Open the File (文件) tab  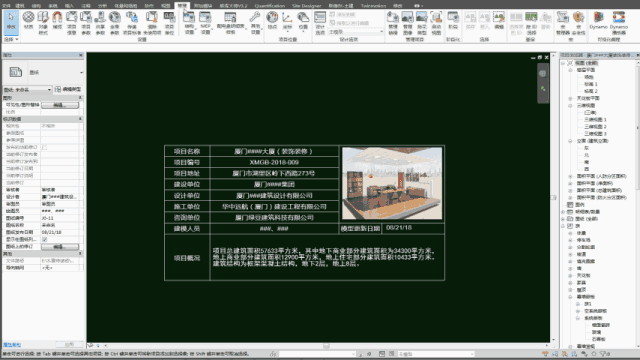pos(7,6)
